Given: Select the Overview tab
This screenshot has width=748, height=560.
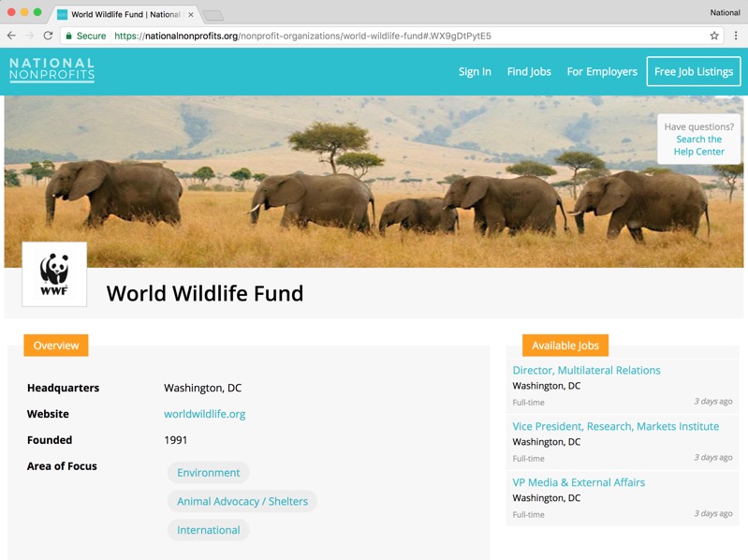Looking at the screenshot, I should [x=56, y=346].
